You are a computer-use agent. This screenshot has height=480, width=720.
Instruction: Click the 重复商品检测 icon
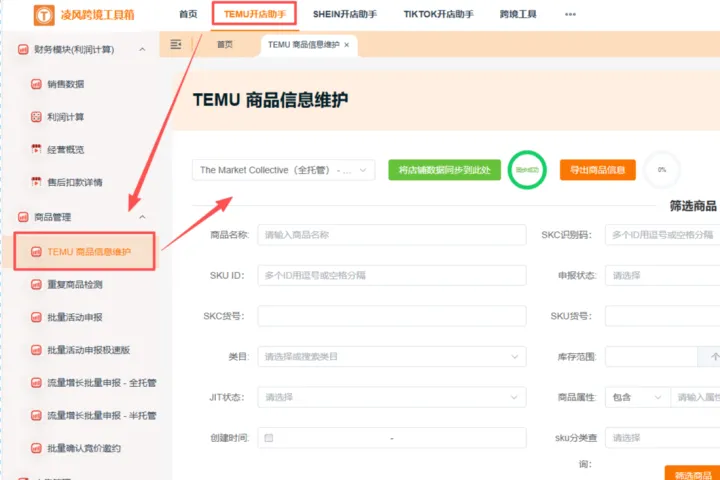point(36,284)
